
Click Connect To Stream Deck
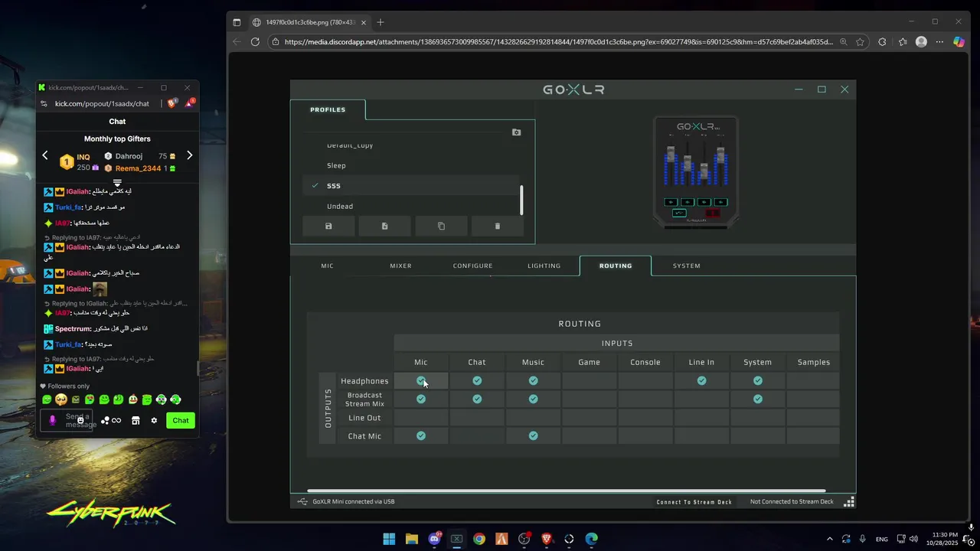pyautogui.click(x=694, y=502)
